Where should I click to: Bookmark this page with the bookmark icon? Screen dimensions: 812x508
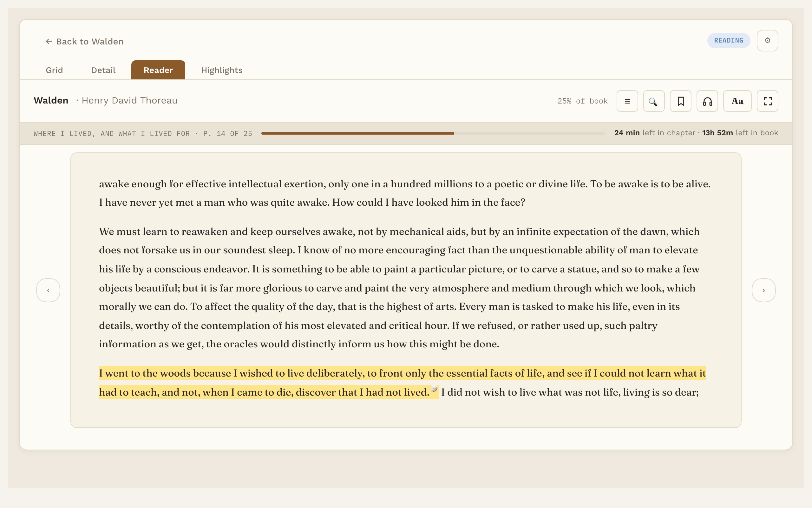point(680,101)
